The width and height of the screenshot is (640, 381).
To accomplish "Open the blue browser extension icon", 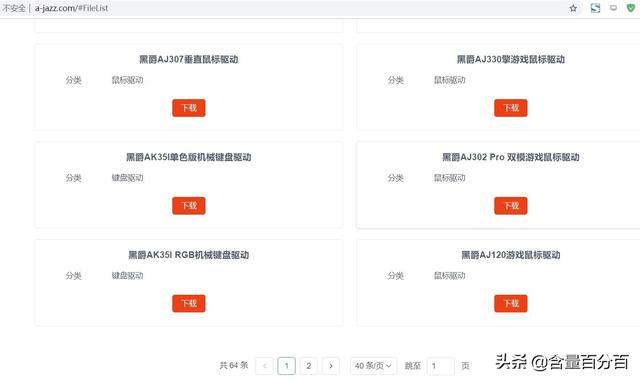I will tap(595, 8).
